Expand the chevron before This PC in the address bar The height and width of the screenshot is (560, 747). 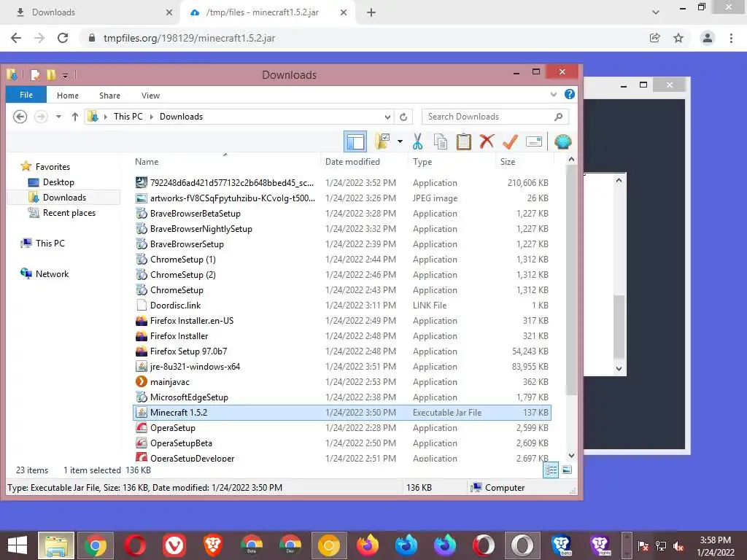click(x=105, y=117)
